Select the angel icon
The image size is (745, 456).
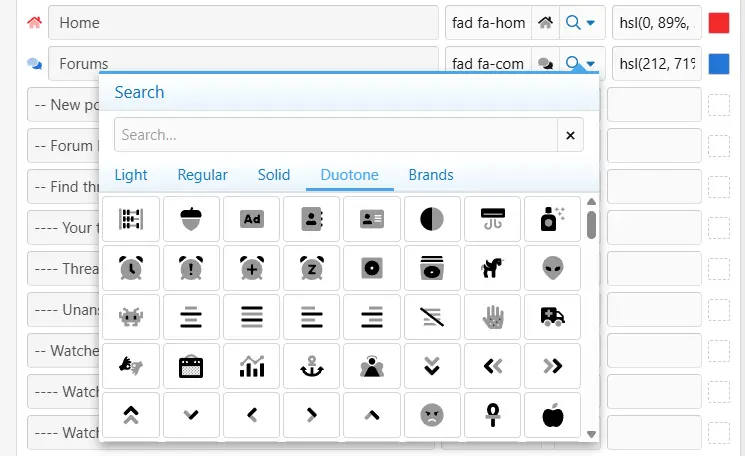point(372,366)
